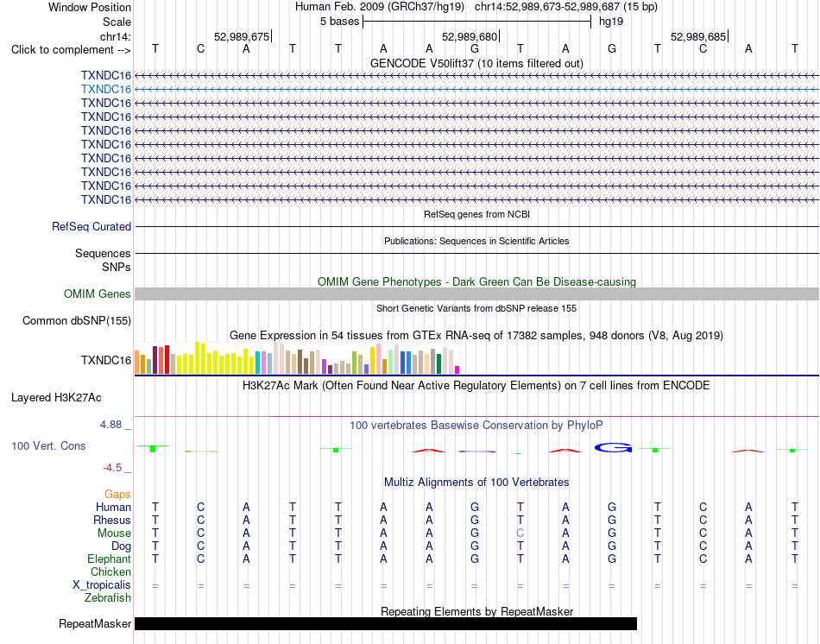Click the magenta last bar in the GTEx chart
Viewport: 820px width, 644px height.
coord(457,369)
